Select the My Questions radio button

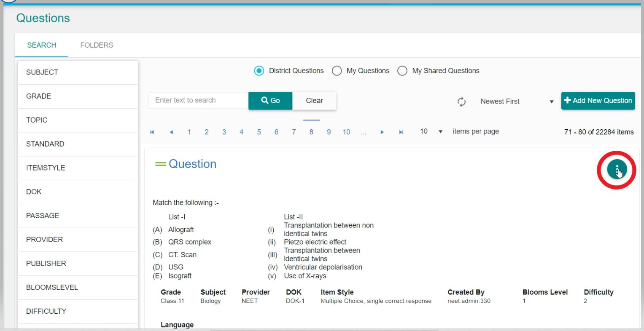[x=337, y=71]
